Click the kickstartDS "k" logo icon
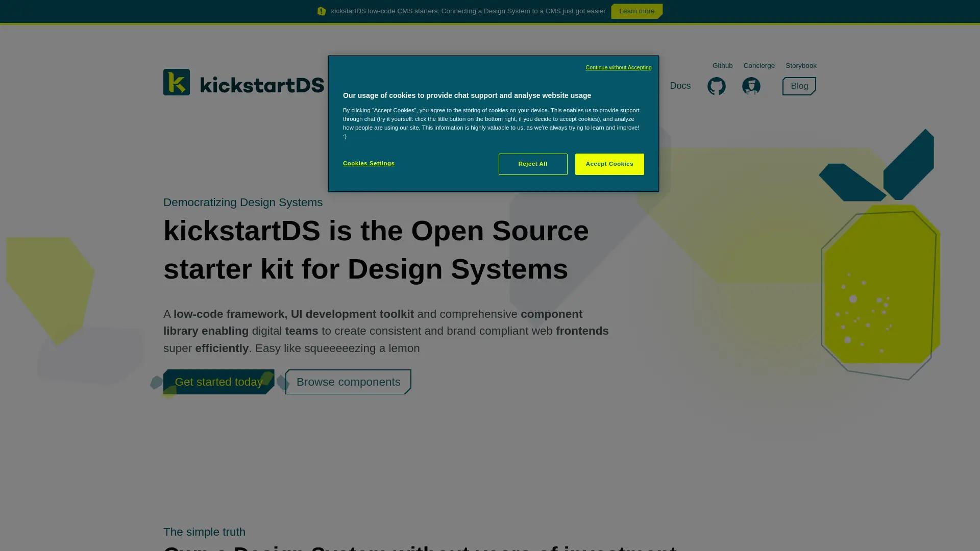Screen dimensions: 980x551 click(176, 82)
